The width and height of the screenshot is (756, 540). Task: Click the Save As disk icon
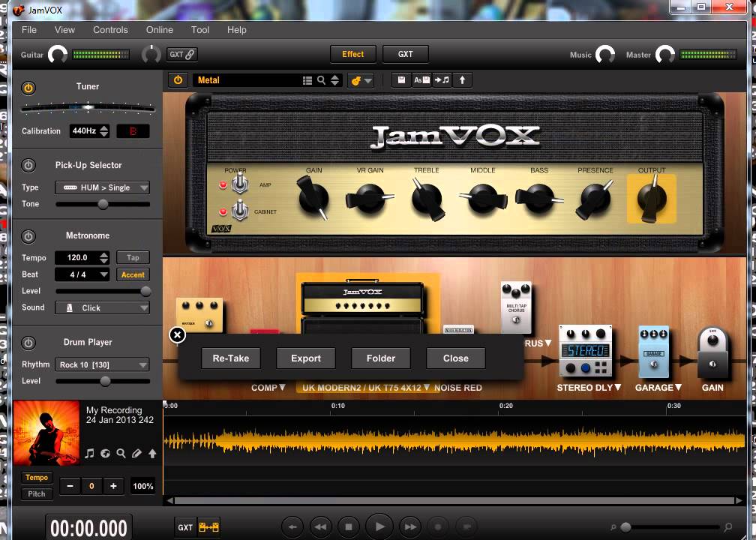(x=421, y=80)
